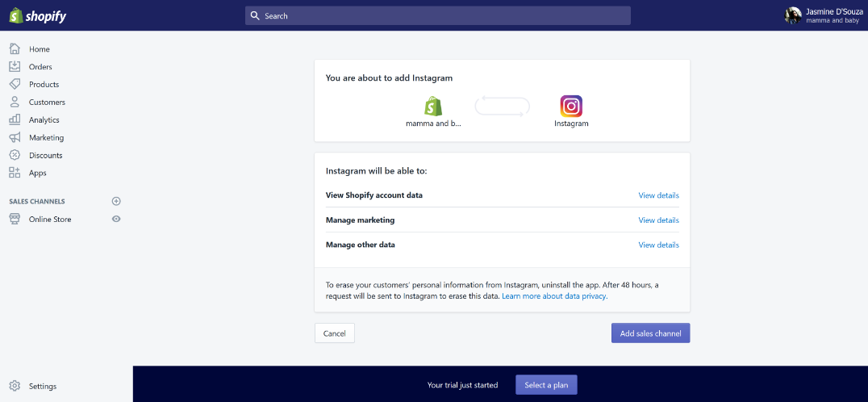Click the Cancel button

[x=334, y=333]
